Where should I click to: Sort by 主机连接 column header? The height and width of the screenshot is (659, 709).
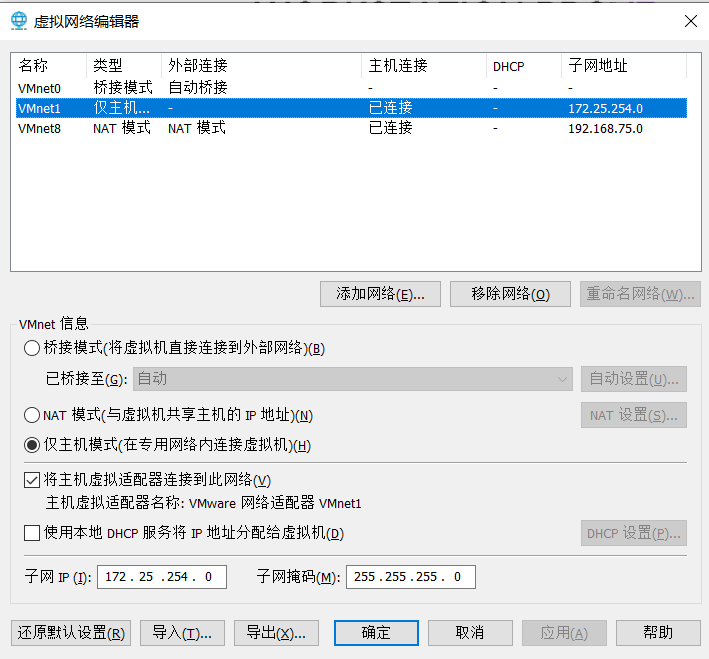pyautogui.click(x=424, y=66)
